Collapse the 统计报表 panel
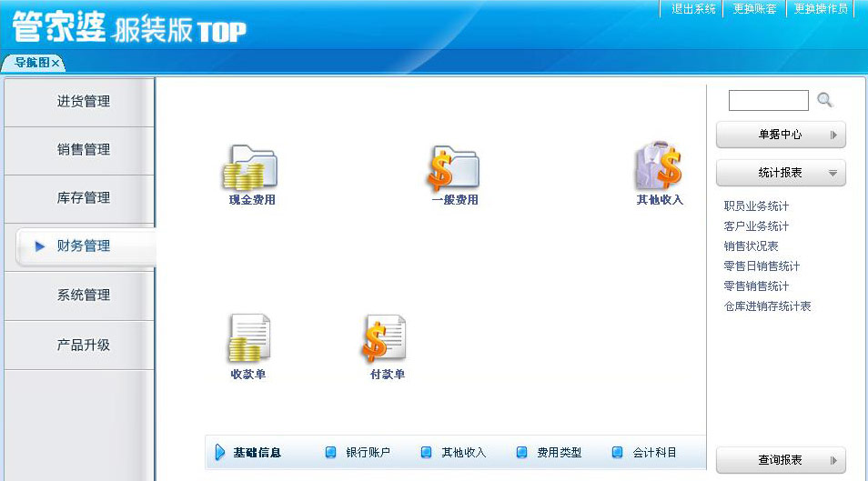 pos(781,173)
